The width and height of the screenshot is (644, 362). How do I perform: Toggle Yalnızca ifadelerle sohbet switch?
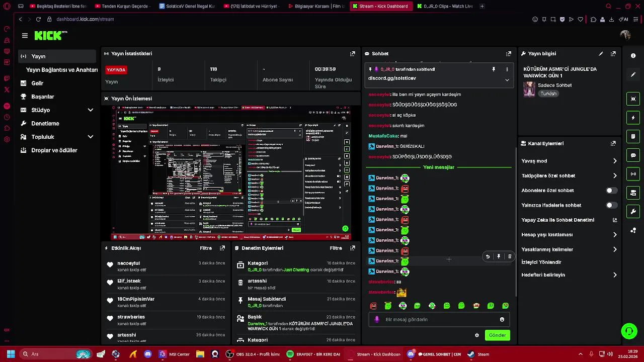pos(611,205)
